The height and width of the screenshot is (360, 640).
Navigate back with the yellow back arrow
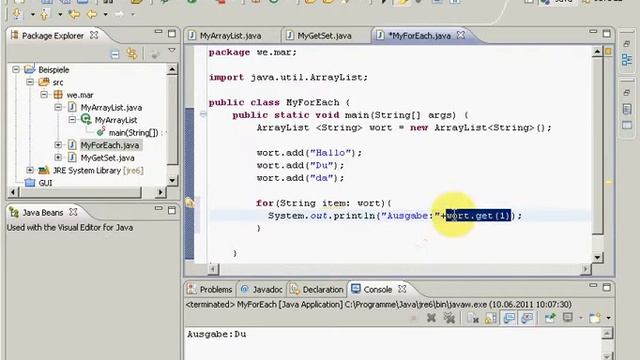92,15
